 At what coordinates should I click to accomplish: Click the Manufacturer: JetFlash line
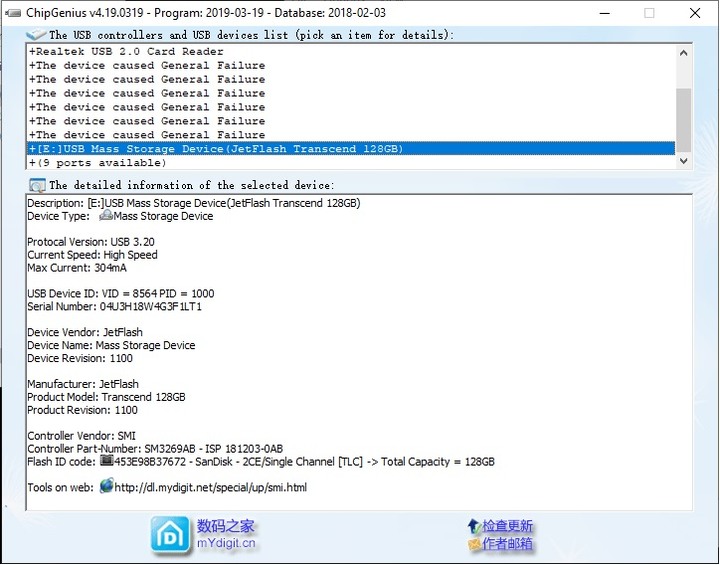tap(83, 384)
